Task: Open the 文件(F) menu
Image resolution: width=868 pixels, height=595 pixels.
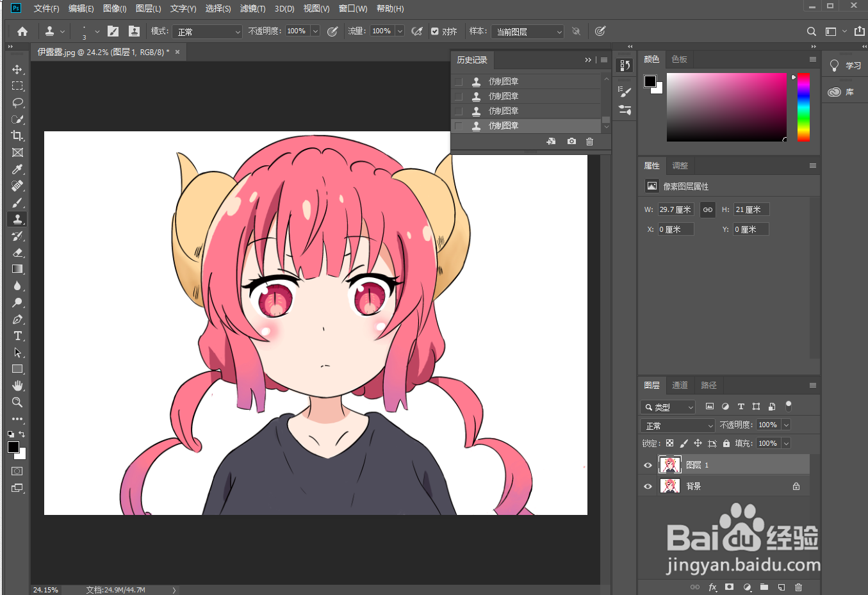Action: point(46,8)
